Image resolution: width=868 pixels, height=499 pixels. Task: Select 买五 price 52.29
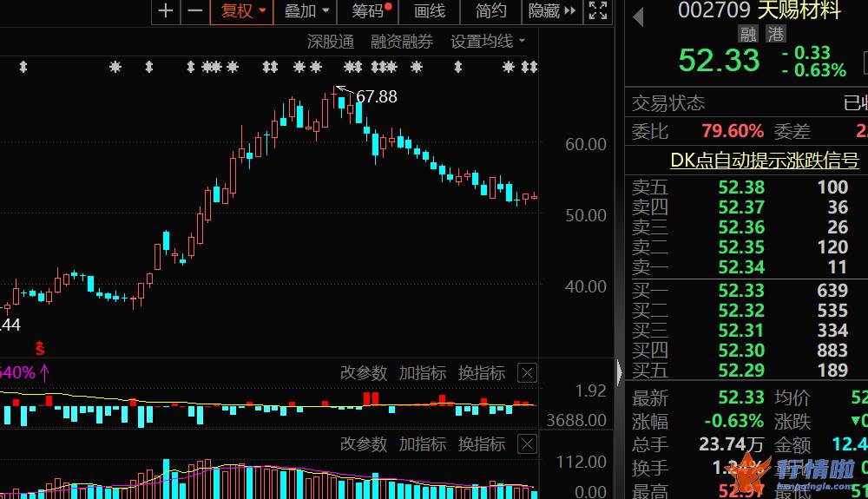pyautogui.click(x=741, y=370)
